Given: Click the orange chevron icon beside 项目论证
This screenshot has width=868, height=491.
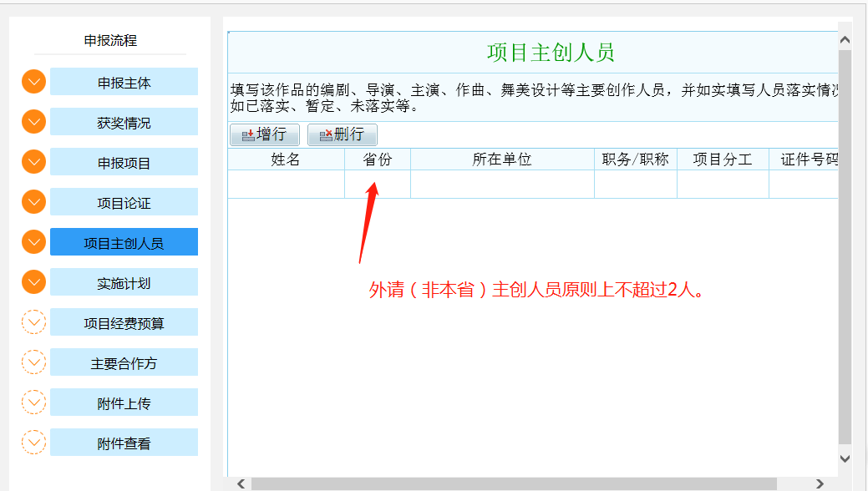Looking at the screenshot, I should click(33, 202).
